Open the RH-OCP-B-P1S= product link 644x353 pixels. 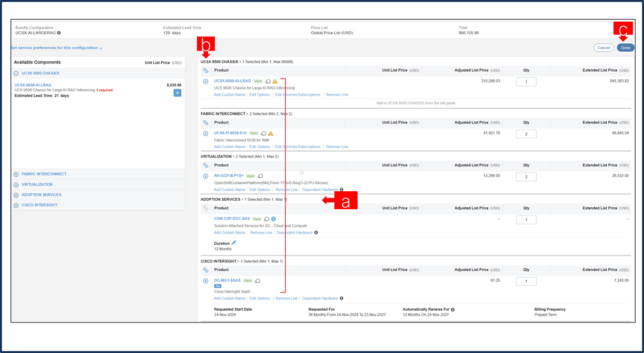[x=229, y=176]
